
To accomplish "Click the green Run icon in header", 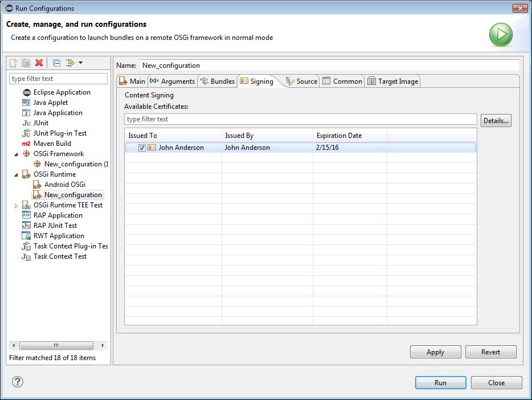I will (501, 35).
